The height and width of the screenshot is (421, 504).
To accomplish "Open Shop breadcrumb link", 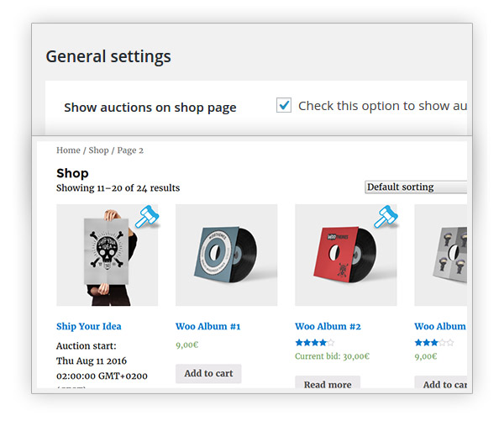I will (98, 150).
